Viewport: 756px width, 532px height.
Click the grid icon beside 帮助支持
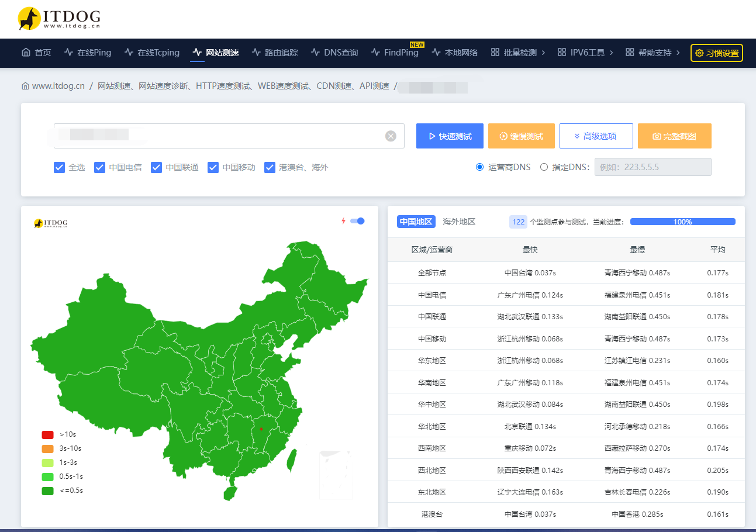[630, 52]
